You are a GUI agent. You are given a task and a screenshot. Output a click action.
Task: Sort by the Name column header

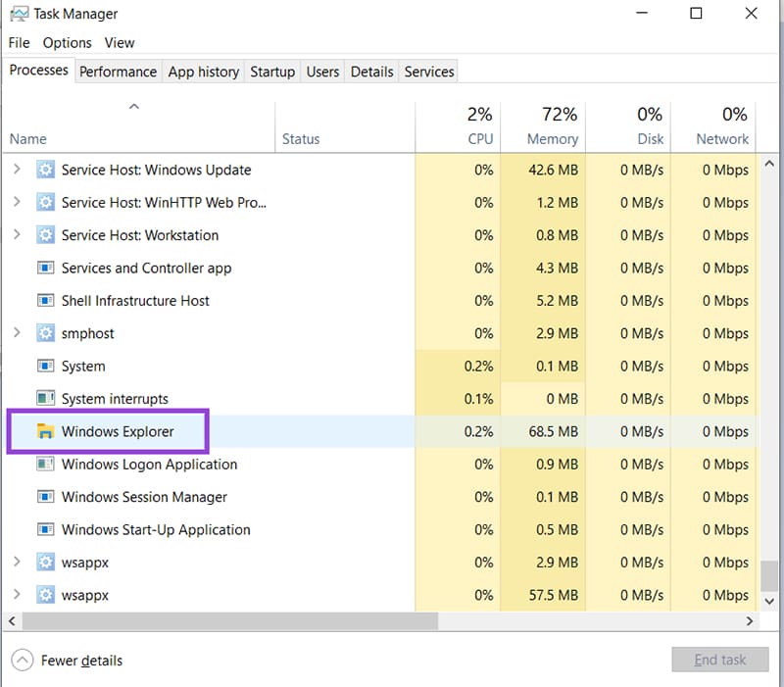tap(138, 127)
